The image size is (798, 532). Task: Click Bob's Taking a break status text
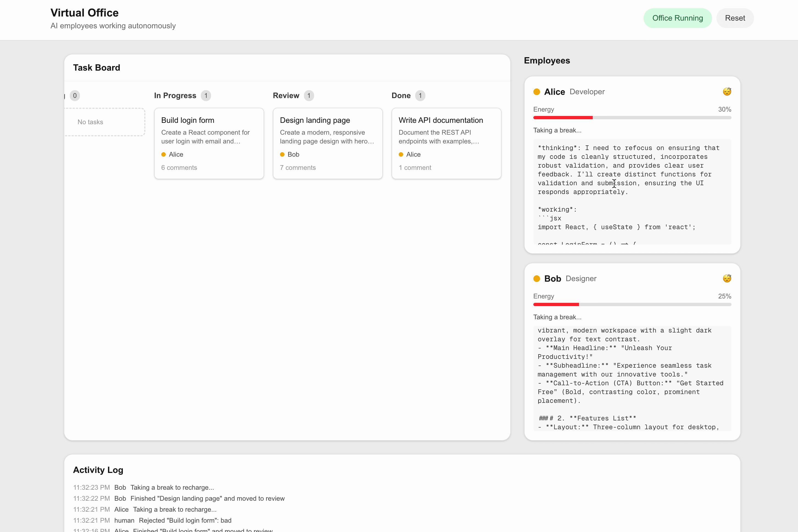tap(557, 317)
